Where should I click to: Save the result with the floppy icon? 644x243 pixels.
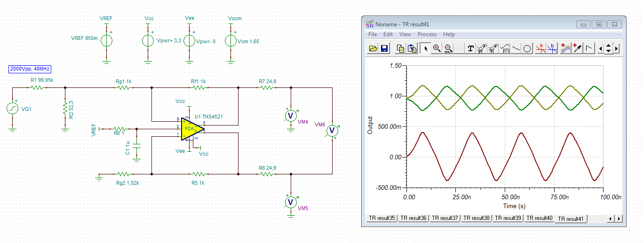384,48
